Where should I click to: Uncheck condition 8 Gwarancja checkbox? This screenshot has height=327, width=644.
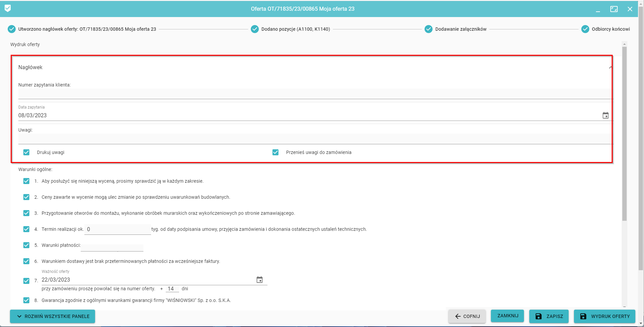[x=26, y=300]
